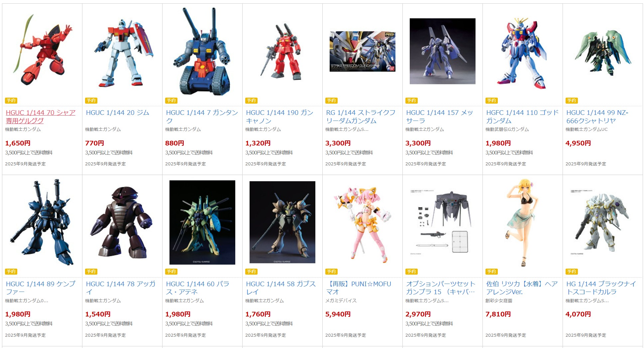The image size is (644, 348).
Task: Open HG 1/144 ブラックナイトスコードカルラ link
Action: point(601,288)
